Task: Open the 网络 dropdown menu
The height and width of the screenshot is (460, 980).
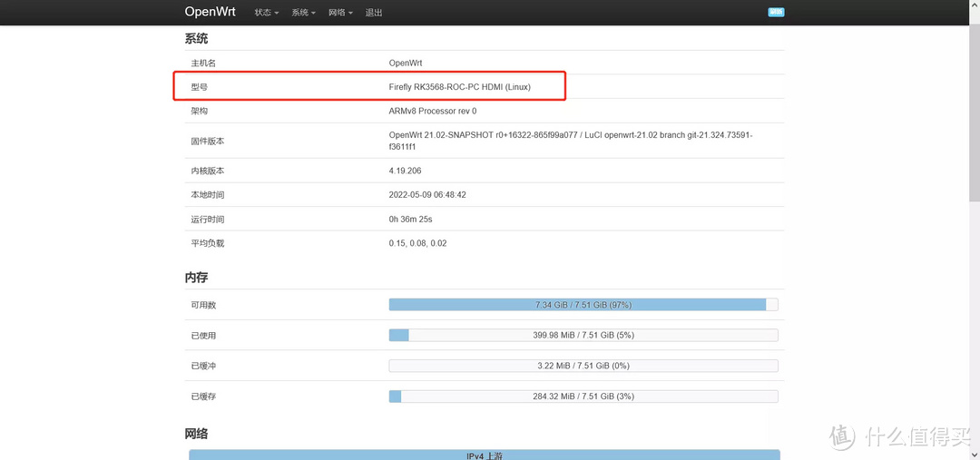Action: [x=340, y=13]
